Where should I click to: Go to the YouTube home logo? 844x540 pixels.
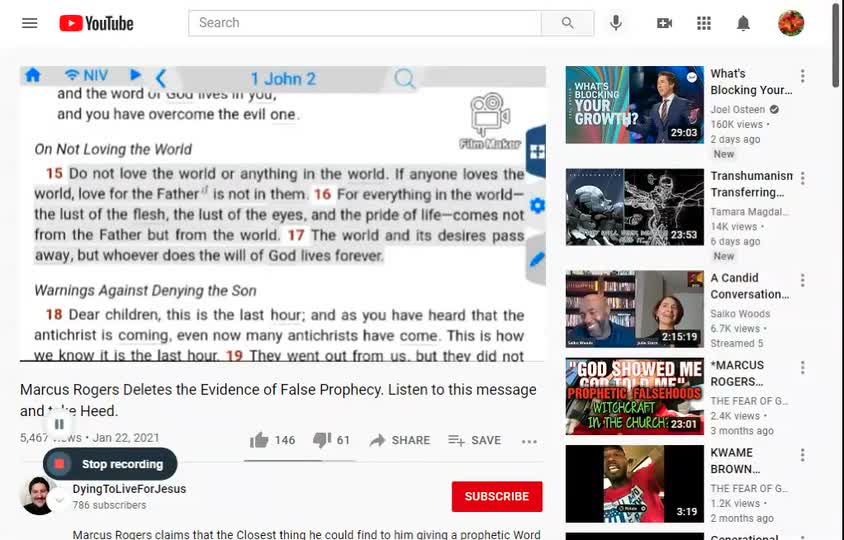point(96,23)
